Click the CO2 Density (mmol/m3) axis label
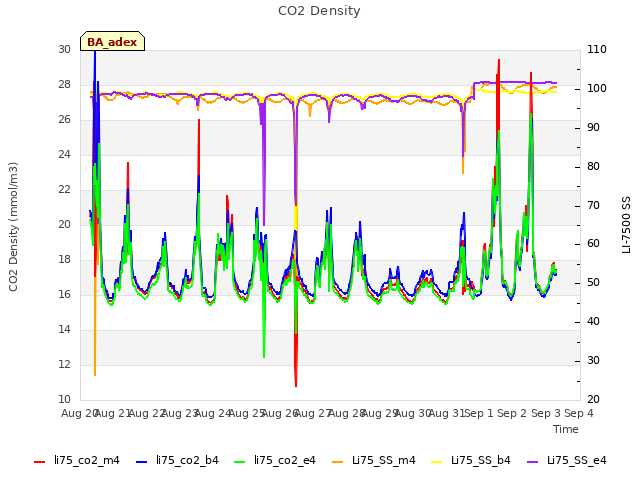Screen dimensions: 640x480 pos(13,227)
